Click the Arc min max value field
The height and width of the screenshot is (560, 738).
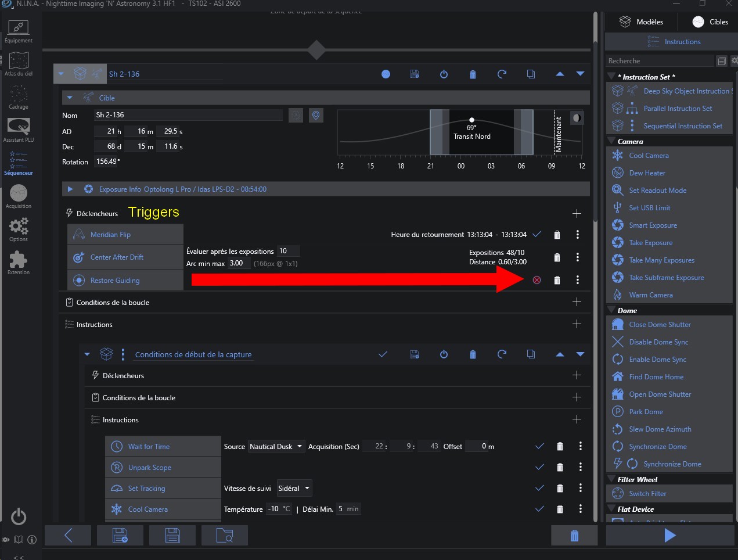click(x=239, y=263)
